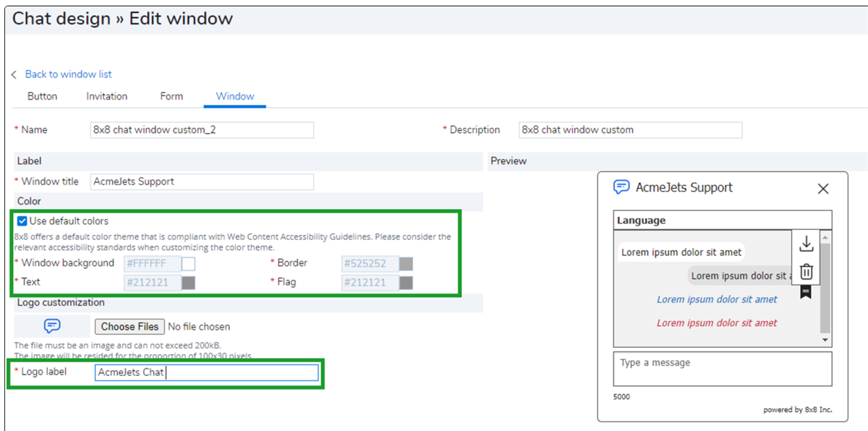Click the Choose Files button
The image size is (868, 431).
click(x=130, y=327)
